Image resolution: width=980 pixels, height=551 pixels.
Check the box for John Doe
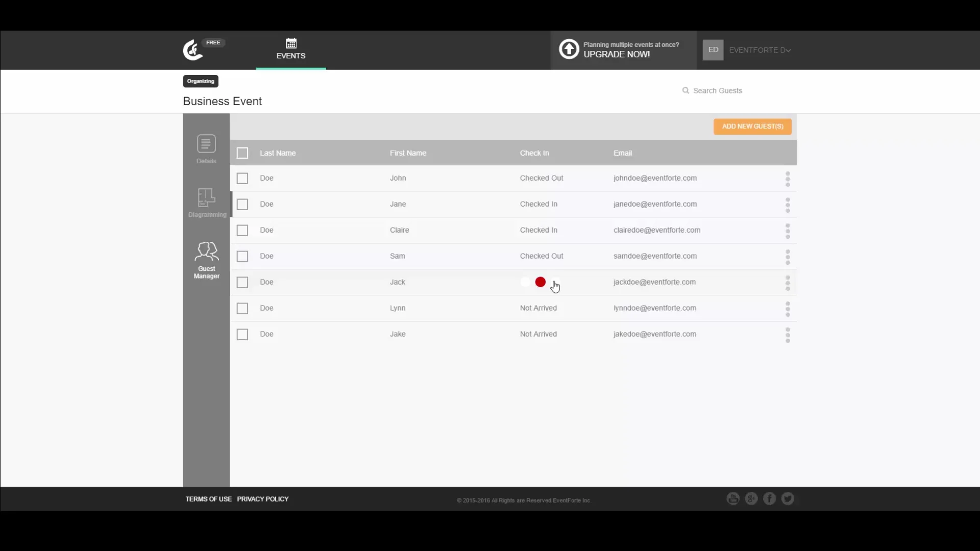[x=242, y=179]
